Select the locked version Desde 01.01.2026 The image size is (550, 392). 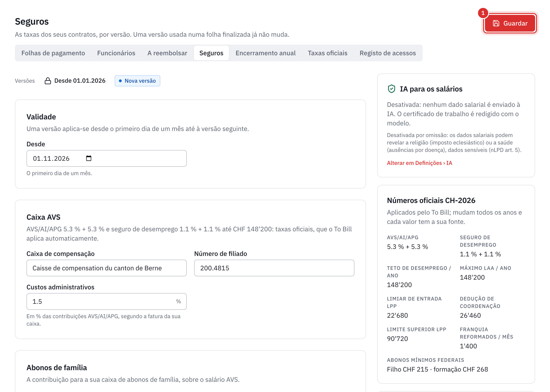click(75, 81)
